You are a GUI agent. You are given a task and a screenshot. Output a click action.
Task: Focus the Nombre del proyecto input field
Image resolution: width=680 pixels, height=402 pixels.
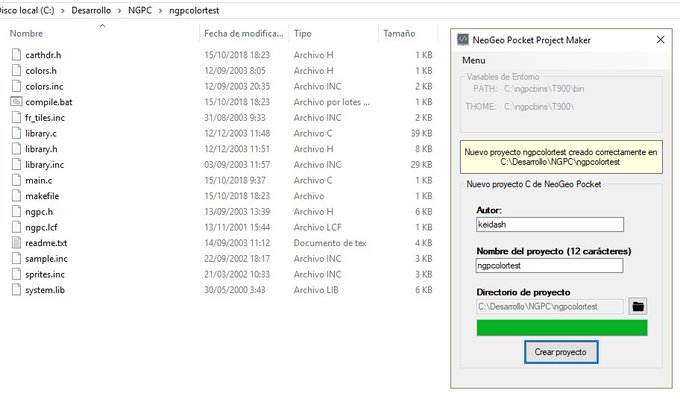point(548,266)
